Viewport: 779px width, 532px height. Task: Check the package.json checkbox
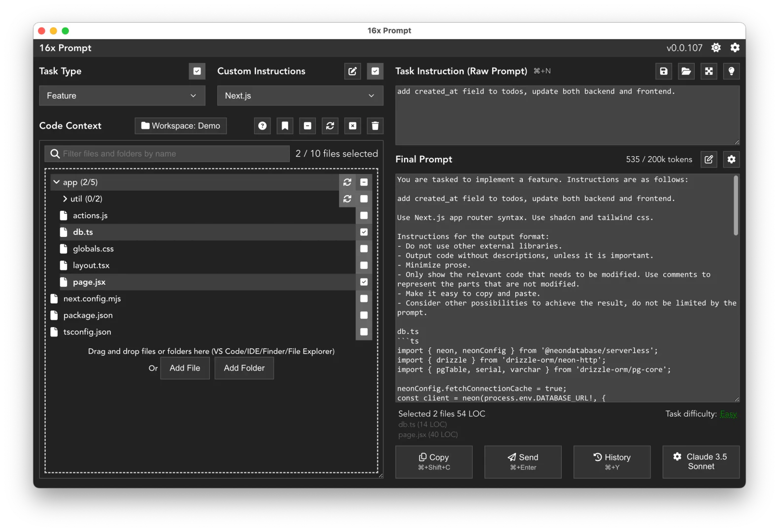click(x=364, y=315)
